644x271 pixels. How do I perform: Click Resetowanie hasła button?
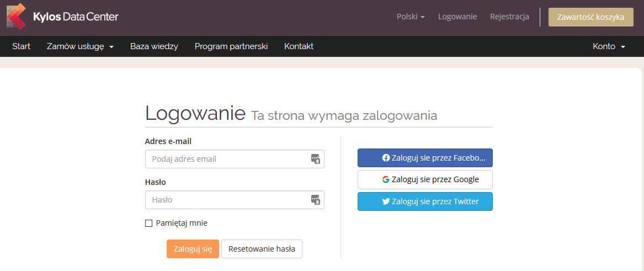[x=262, y=249]
